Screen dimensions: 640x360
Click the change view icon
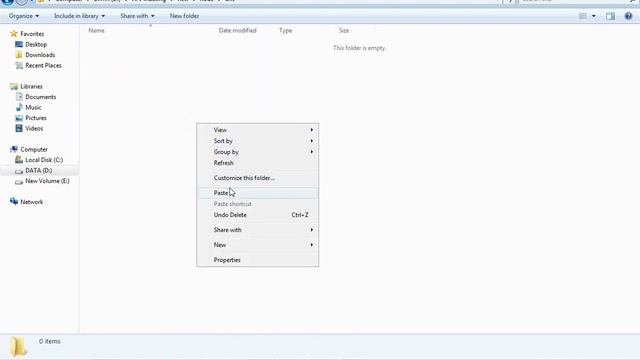pos(583,16)
